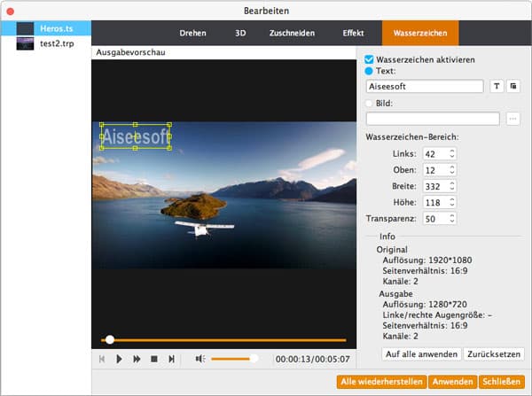532x396 pixels.
Task: Browse for watermark image (… button)
Action: point(513,119)
